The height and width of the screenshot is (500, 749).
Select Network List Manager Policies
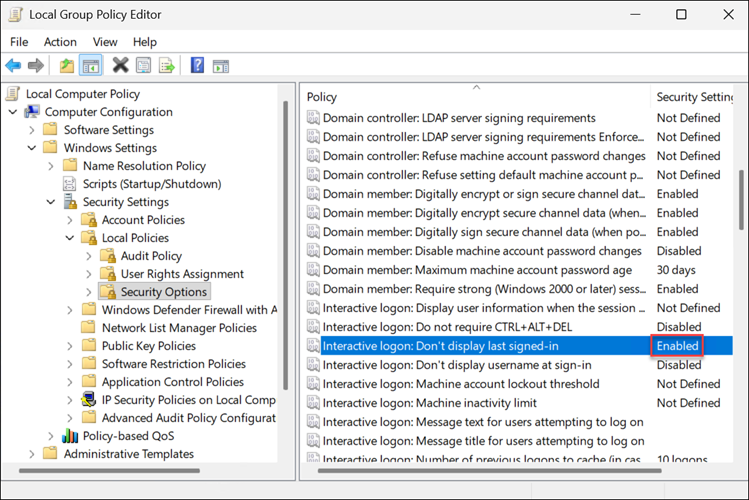(x=179, y=328)
